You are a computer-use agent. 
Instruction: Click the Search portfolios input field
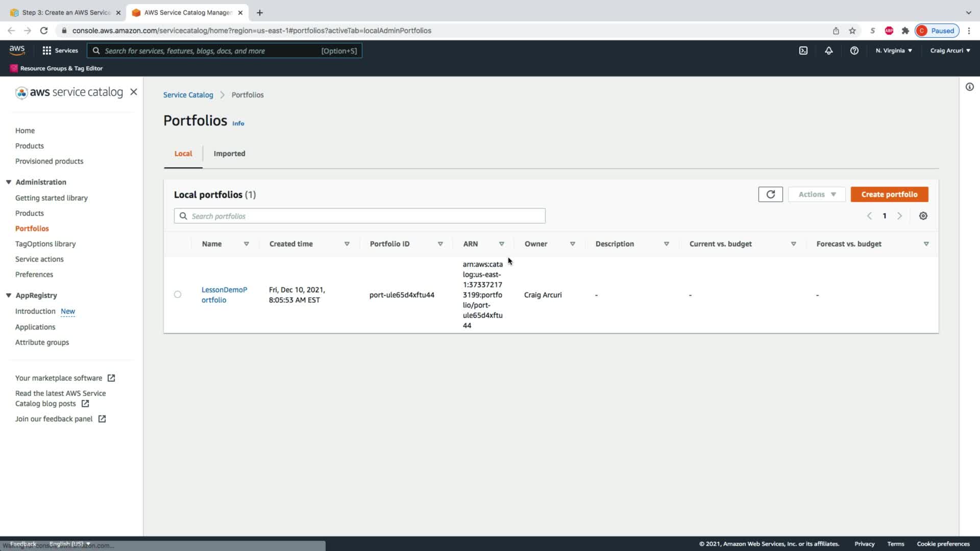pyautogui.click(x=359, y=216)
